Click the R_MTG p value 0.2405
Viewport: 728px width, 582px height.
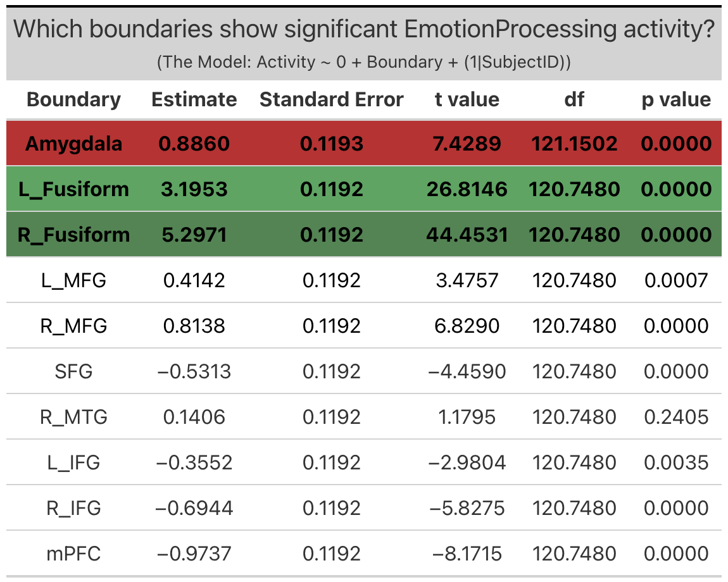pyautogui.click(x=676, y=417)
